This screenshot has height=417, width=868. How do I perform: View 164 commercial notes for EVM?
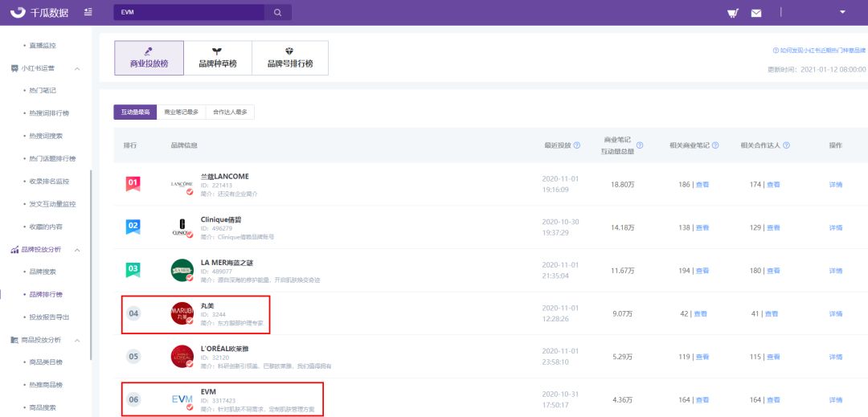pos(702,400)
